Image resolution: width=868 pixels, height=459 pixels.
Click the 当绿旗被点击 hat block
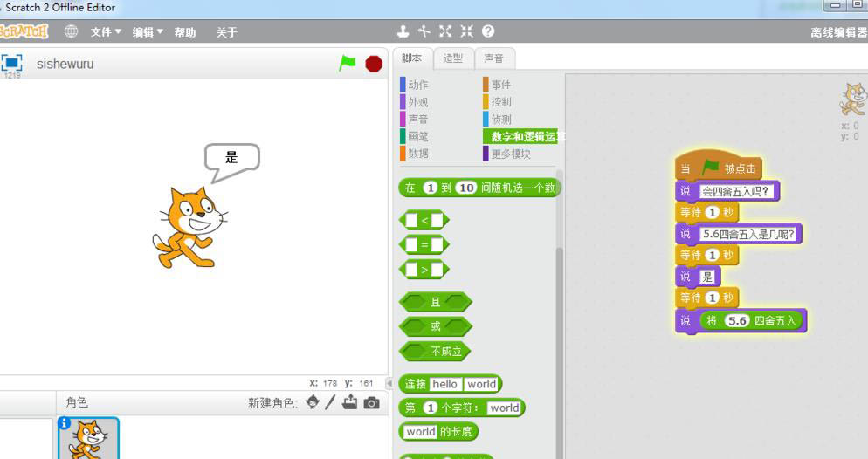pyautogui.click(x=718, y=167)
